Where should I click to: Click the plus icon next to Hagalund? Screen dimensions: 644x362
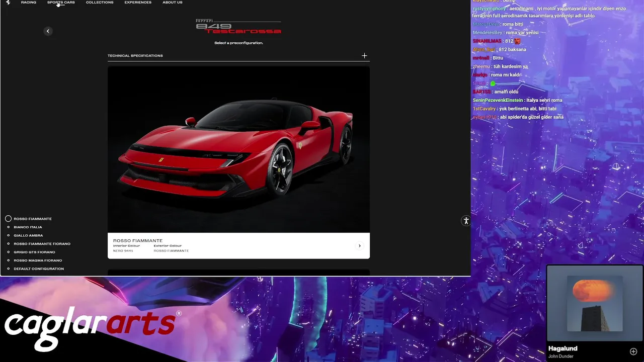point(633,351)
